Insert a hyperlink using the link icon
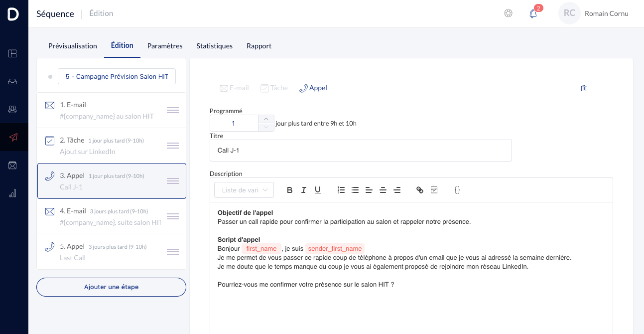644x334 pixels. pos(420,190)
